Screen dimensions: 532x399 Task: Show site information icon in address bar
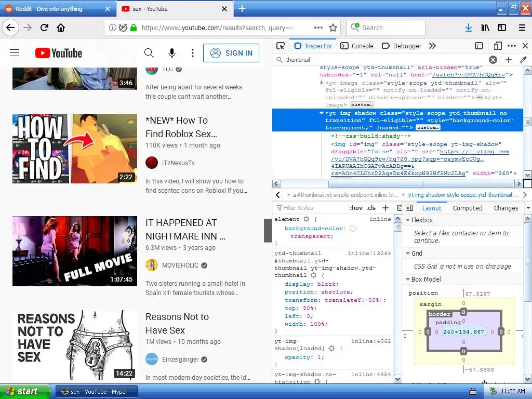(x=113, y=28)
